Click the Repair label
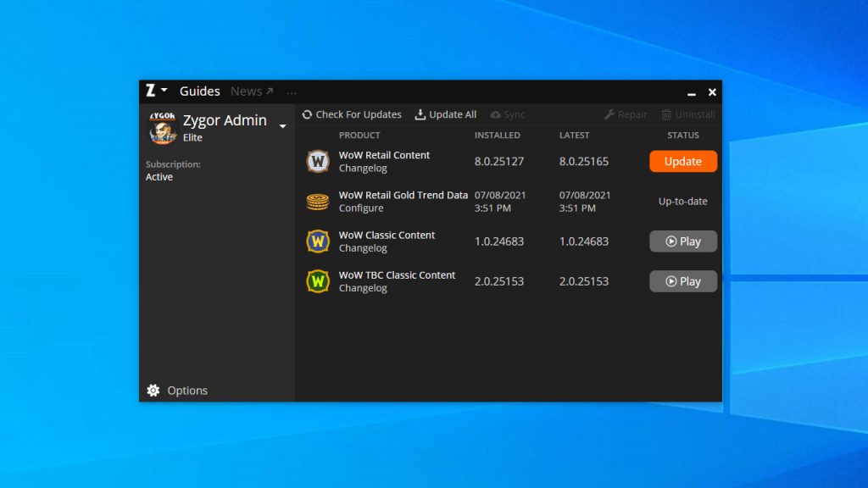This screenshot has height=488, width=868. pyautogui.click(x=632, y=114)
